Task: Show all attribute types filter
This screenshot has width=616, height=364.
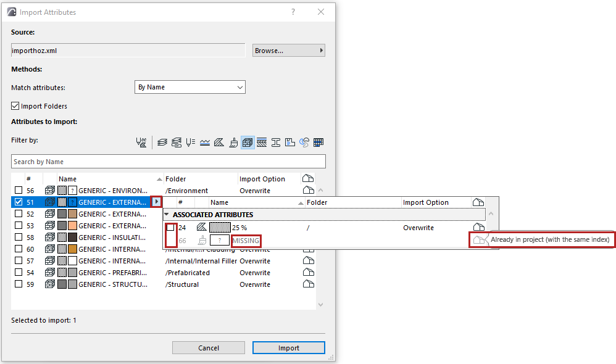Action: [x=141, y=143]
